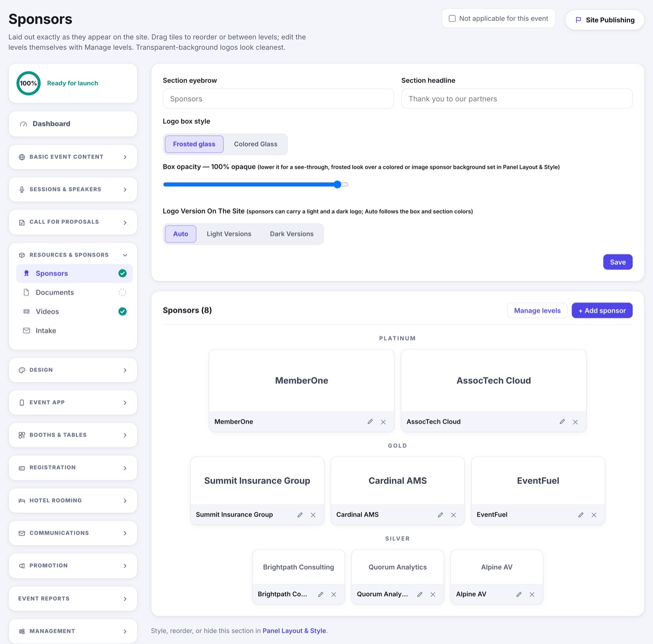This screenshot has width=653, height=644.
Task: Set logo version to Auto
Action: coord(181,234)
